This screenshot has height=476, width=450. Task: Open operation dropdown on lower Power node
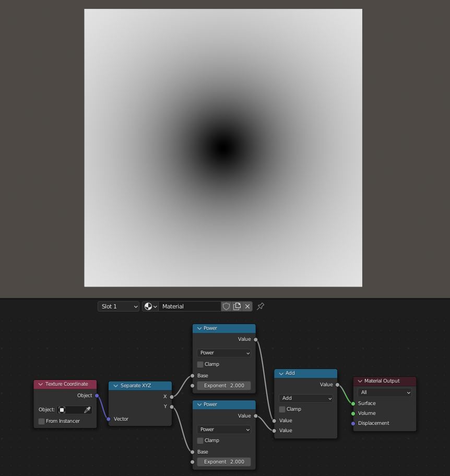(x=224, y=429)
